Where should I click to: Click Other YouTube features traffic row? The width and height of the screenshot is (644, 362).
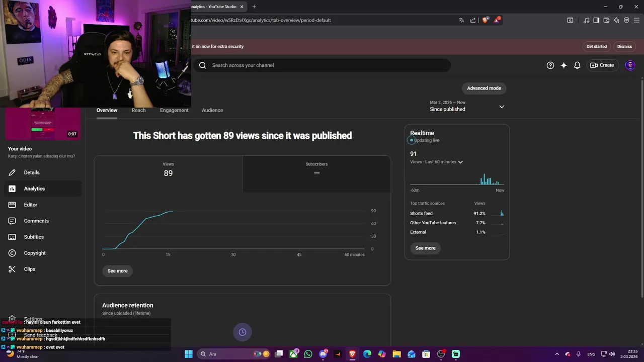[457, 223]
